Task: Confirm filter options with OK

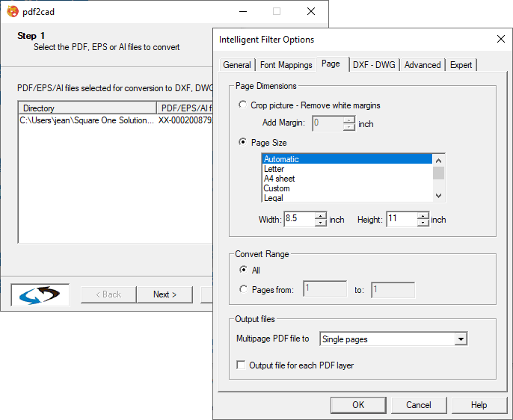Action: tap(358, 405)
